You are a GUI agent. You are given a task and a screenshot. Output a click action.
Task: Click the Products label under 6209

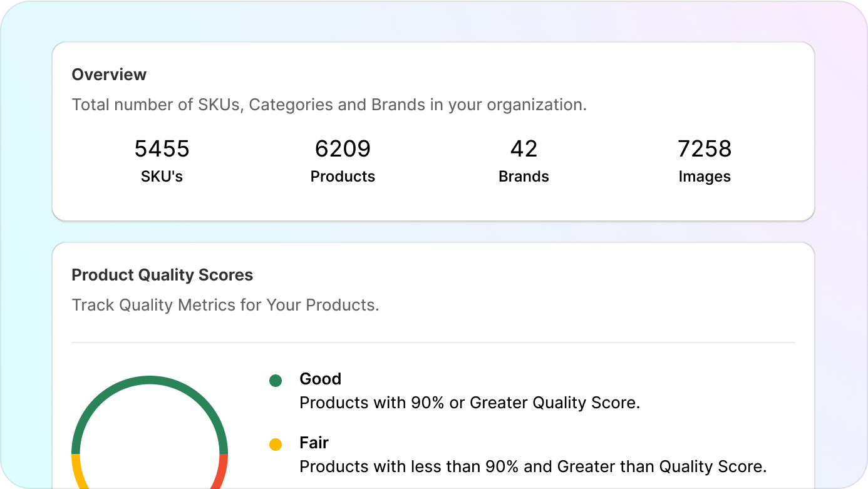(343, 177)
